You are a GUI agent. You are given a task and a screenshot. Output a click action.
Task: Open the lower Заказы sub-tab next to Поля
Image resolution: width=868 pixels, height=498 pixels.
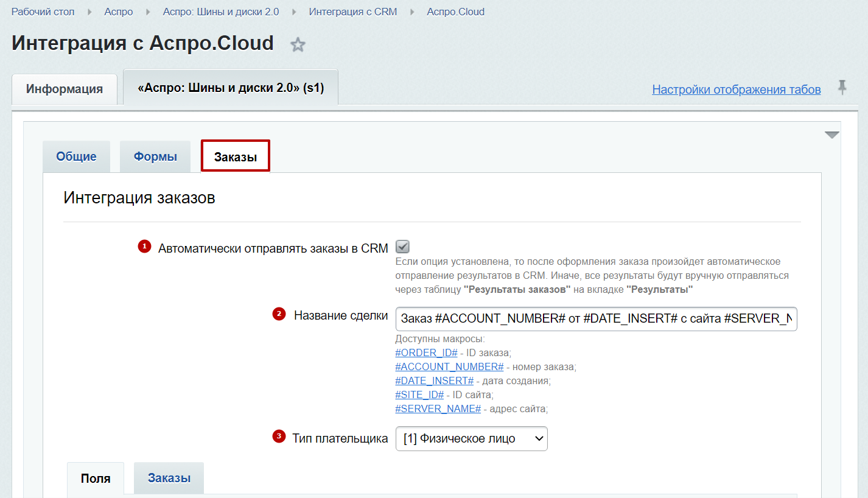(169, 478)
